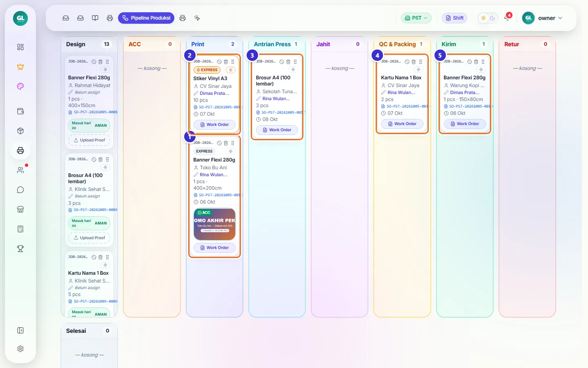Expand the owner account menu

point(543,18)
